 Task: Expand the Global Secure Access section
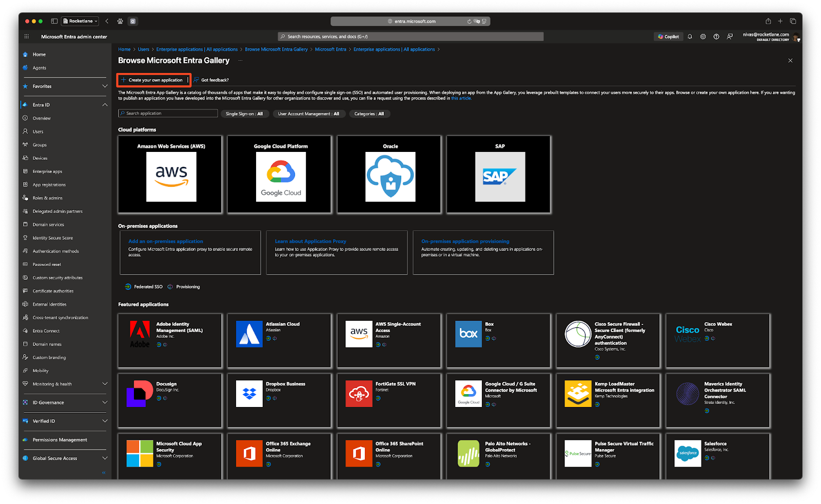pyautogui.click(x=105, y=458)
